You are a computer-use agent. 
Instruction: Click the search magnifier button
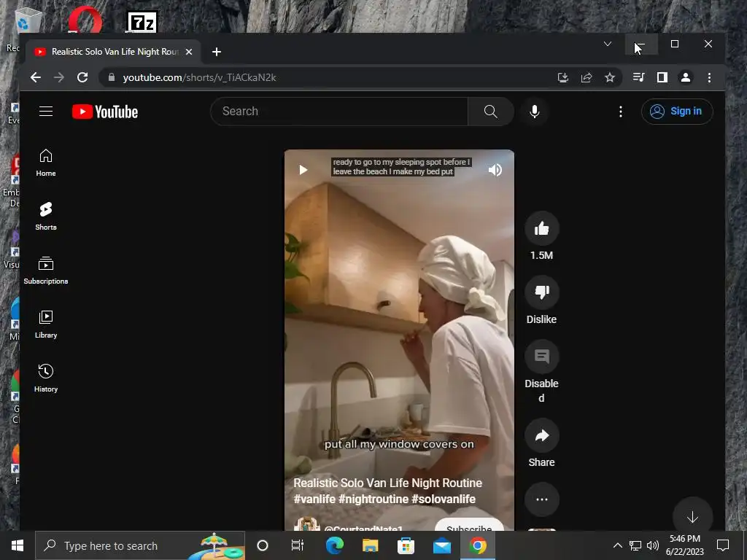coord(491,112)
